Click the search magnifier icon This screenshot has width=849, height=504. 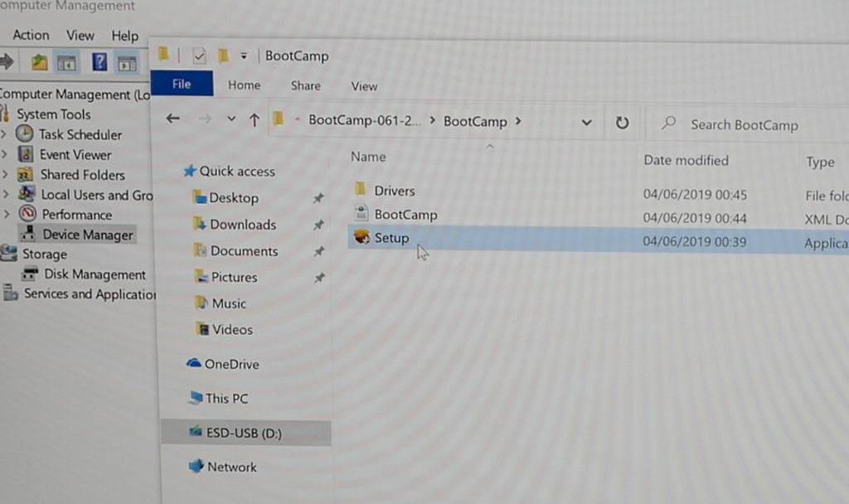pyautogui.click(x=669, y=123)
